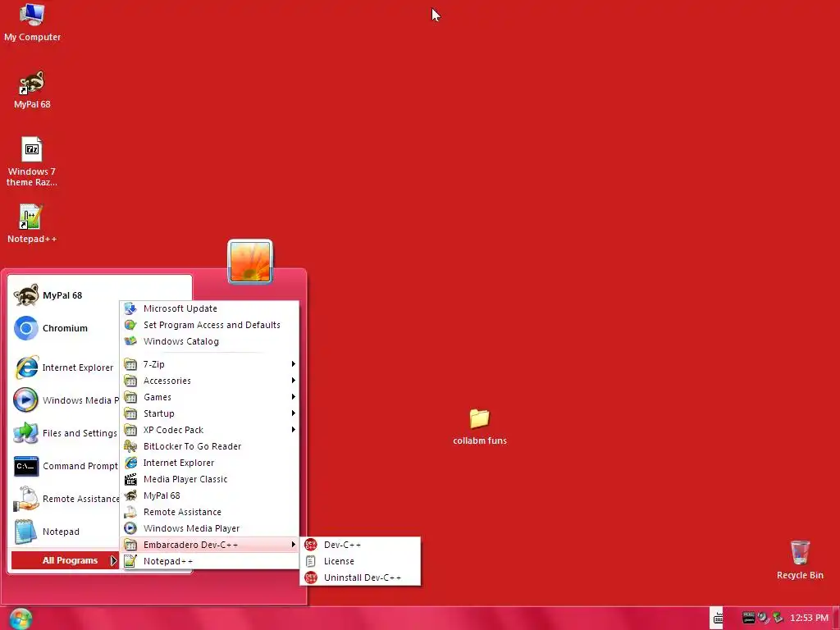
Task: Select Uninstall Dev-C++
Action: [360, 578]
